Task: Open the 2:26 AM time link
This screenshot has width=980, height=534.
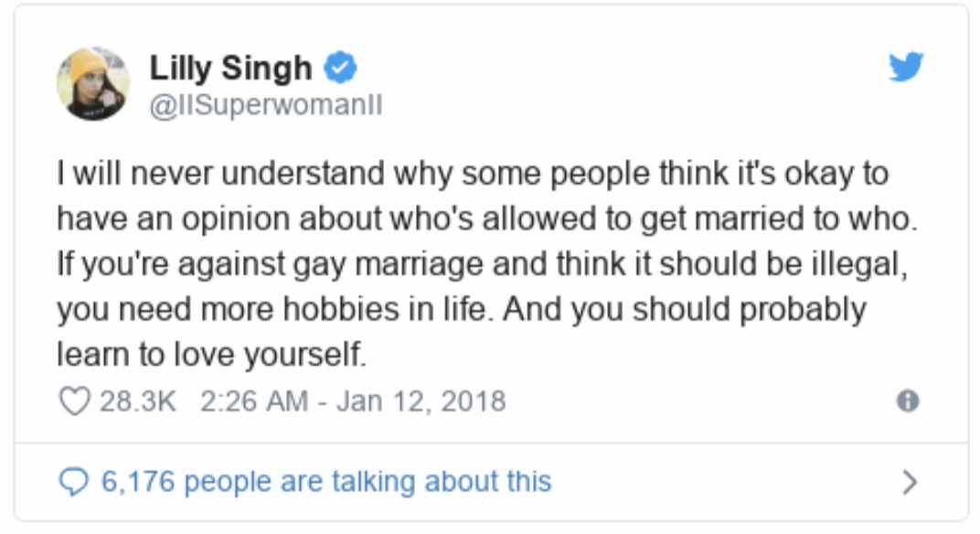Action: pos(254,400)
